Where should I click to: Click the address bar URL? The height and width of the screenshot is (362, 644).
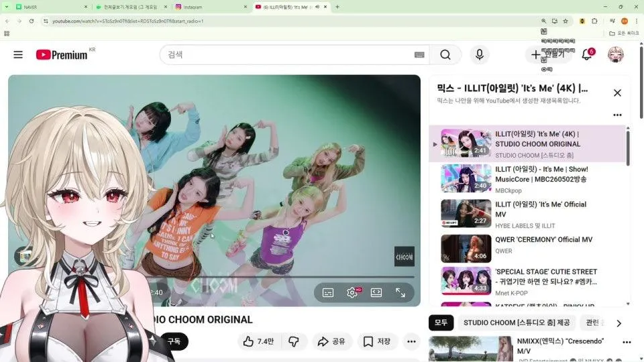pos(128,21)
